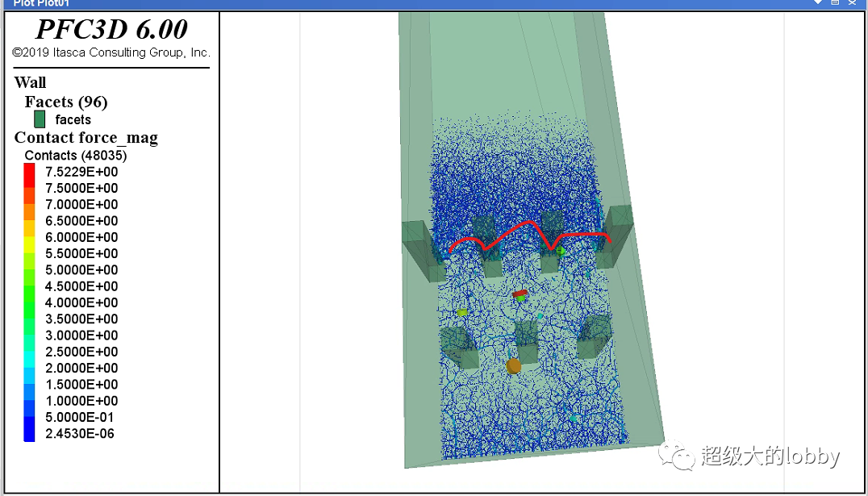Select the 4.5000E+00 contour label
This screenshot has width=868, height=496.
[81, 286]
